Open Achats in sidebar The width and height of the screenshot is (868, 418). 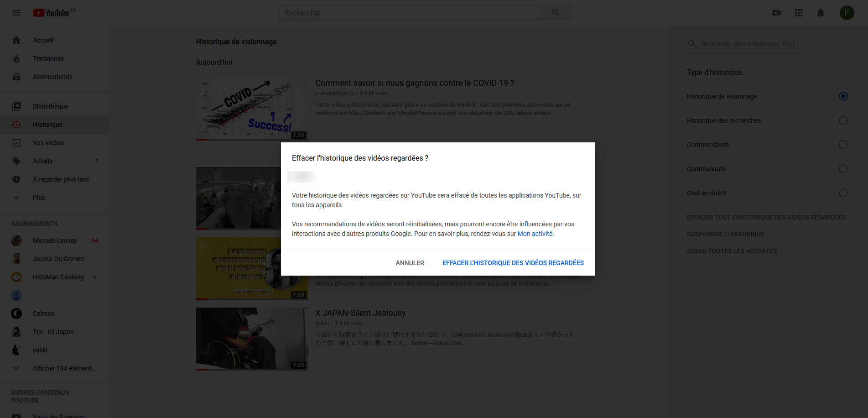55,161
